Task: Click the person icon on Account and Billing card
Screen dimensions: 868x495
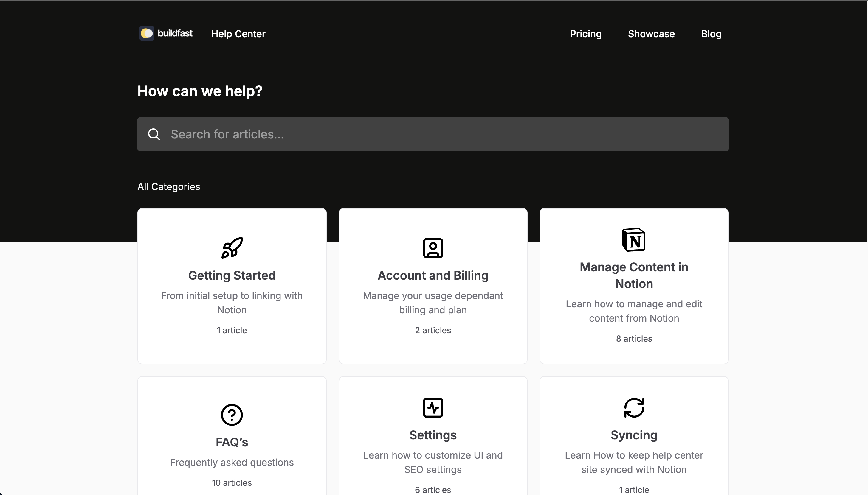Action: point(433,248)
